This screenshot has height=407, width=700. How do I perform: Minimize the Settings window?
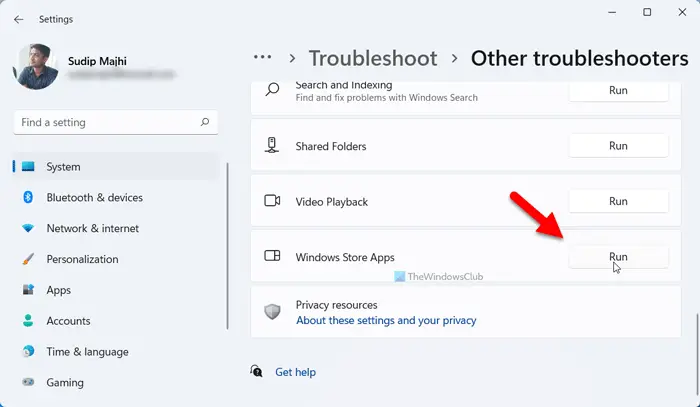pos(612,12)
